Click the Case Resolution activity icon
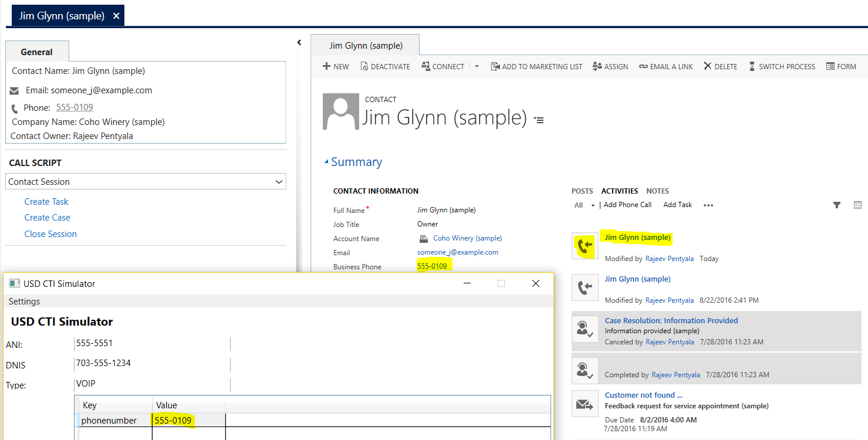The image size is (868, 440). 585,329
